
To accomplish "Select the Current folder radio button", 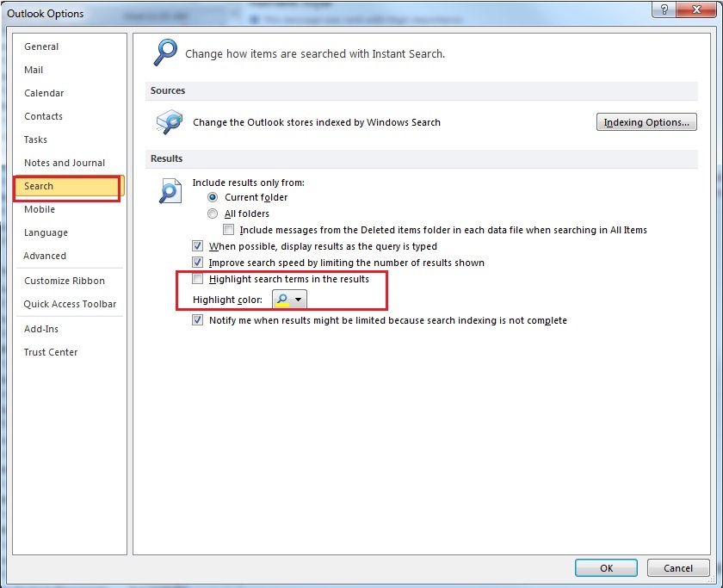I will click(213, 197).
